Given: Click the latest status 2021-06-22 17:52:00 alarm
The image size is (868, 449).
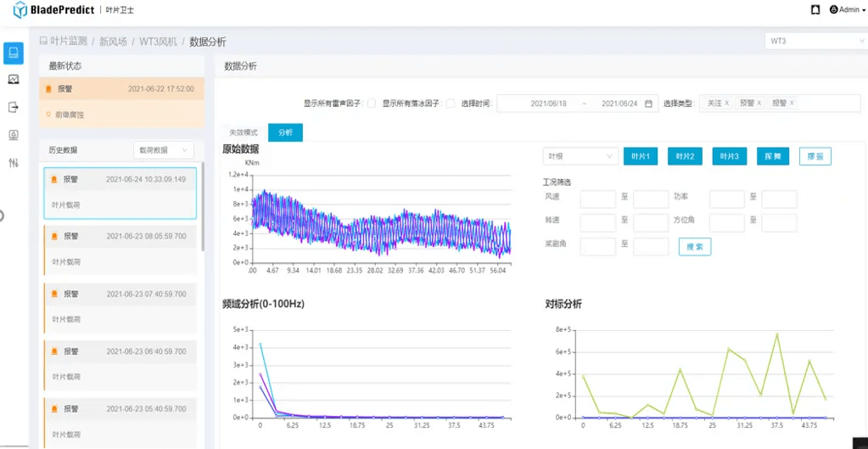Looking at the screenshot, I should (122, 88).
